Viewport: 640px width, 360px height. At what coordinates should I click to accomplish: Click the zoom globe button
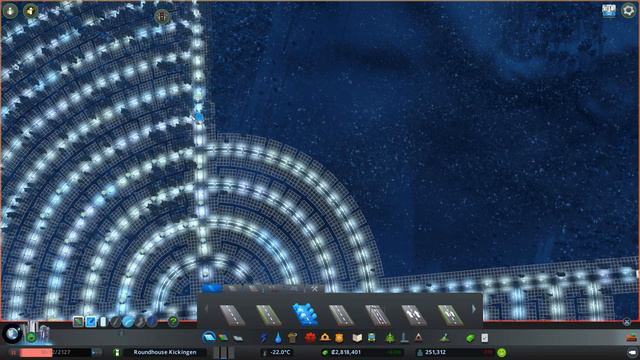[x=12, y=334]
